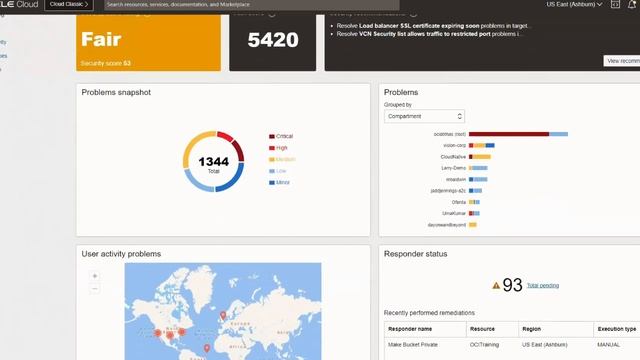Viewport: 640px width, 360px height.
Task: Open the notifications bell icon
Action: click(632, 4)
